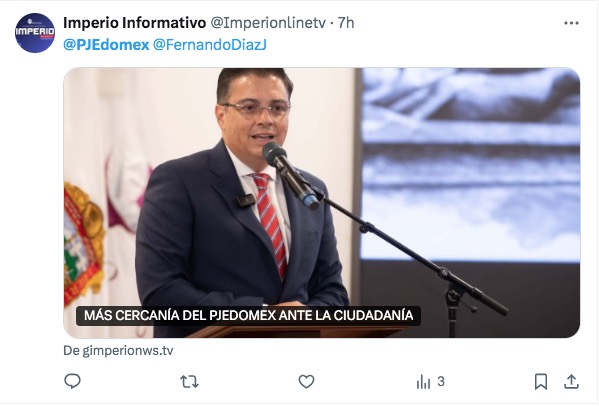Click the flag emblem in card image
The image size is (599, 406).
pos(84,244)
